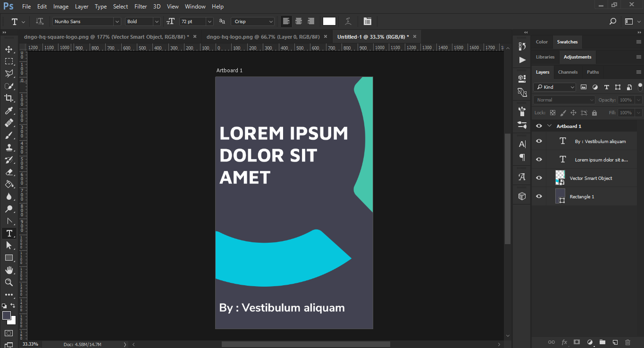Open text color swatch in options bar
This screenshot has height=348, width=644.
(x=329, y=21)
